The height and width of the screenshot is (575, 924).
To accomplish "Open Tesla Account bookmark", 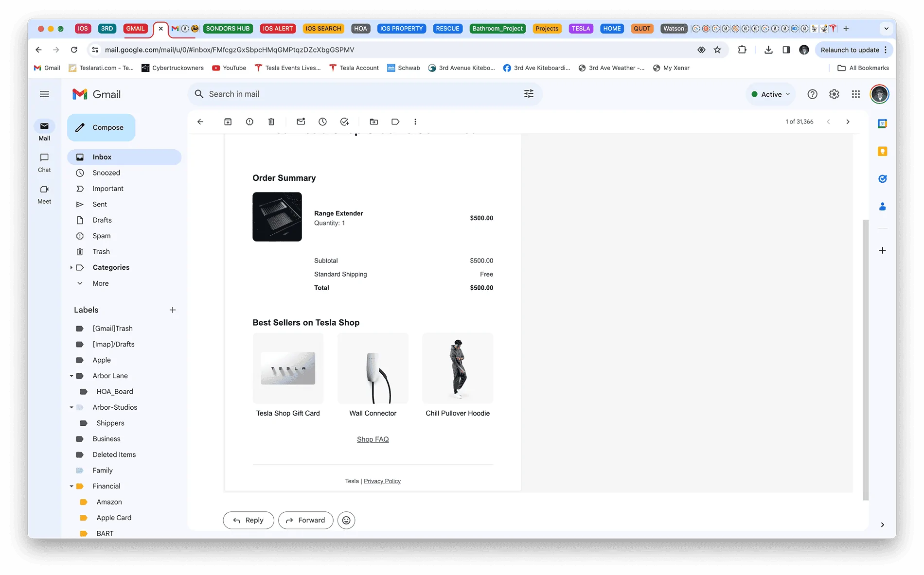I will pos(354,68).
